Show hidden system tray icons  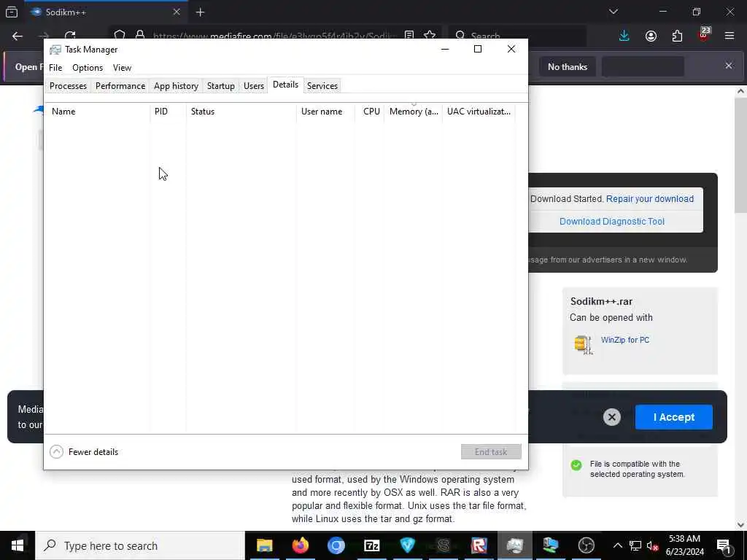[x=617, y=545]
